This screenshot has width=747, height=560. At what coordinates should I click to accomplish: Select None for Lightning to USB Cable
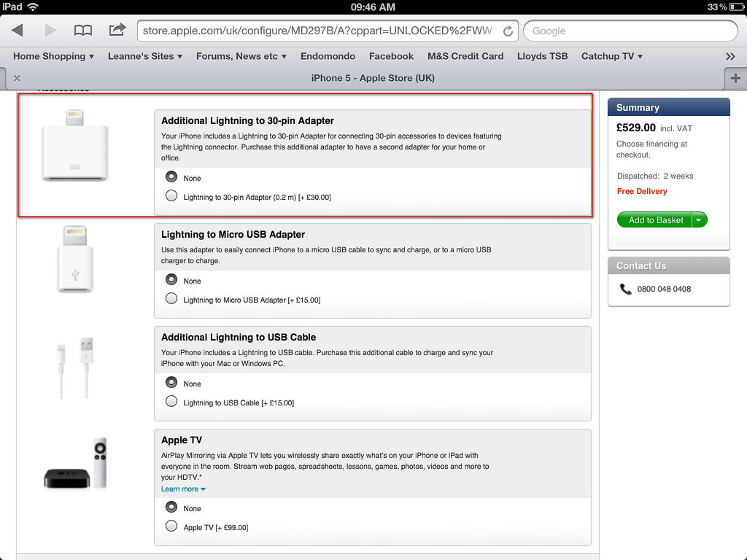pos(171,382)
